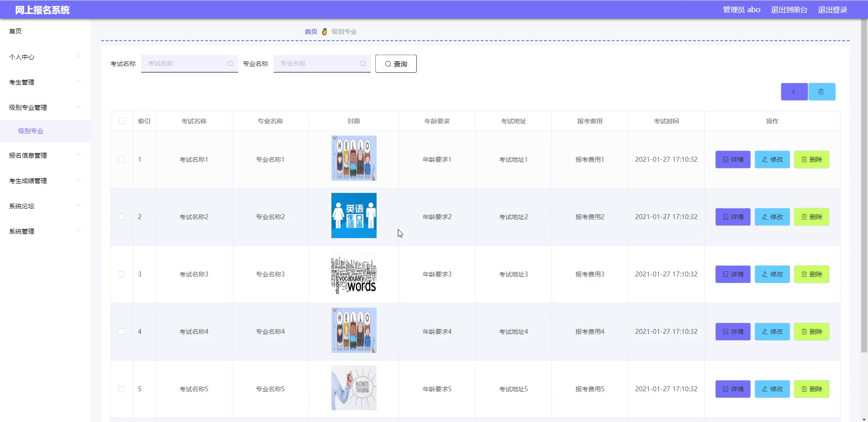
Task: Expand 考生管理 menu chevron
Action: 79,81
